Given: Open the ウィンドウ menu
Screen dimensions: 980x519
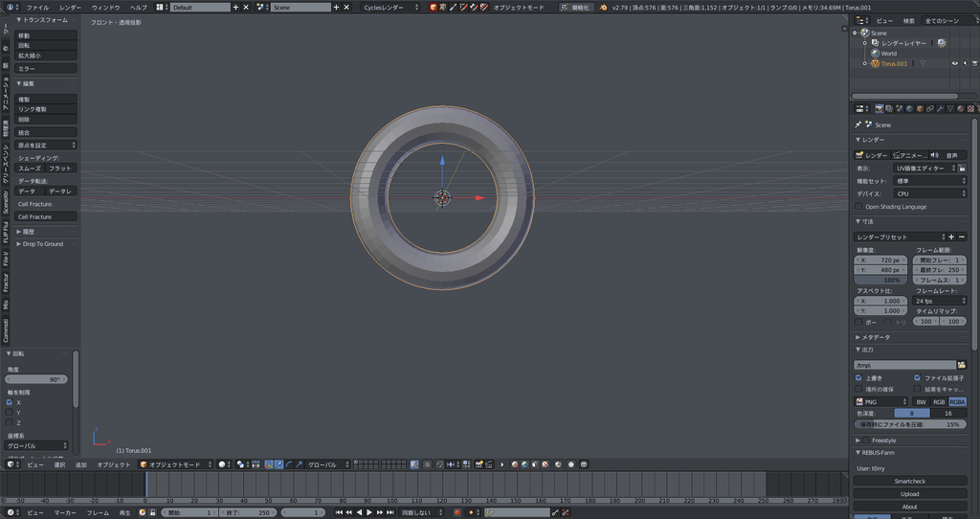Looking at the screenshot, I should click(x=105, y=8).
